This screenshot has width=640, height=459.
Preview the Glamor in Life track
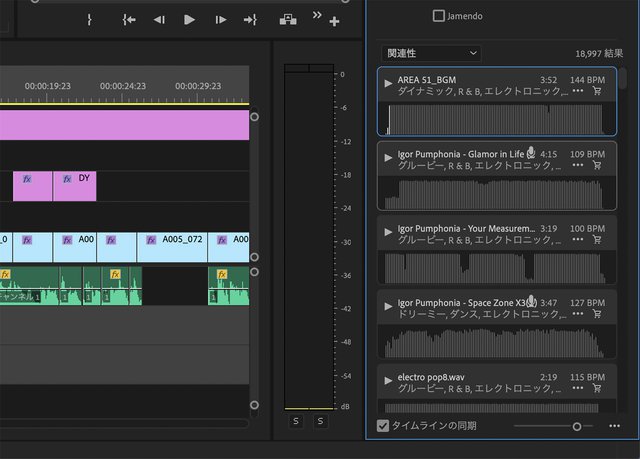388,155
